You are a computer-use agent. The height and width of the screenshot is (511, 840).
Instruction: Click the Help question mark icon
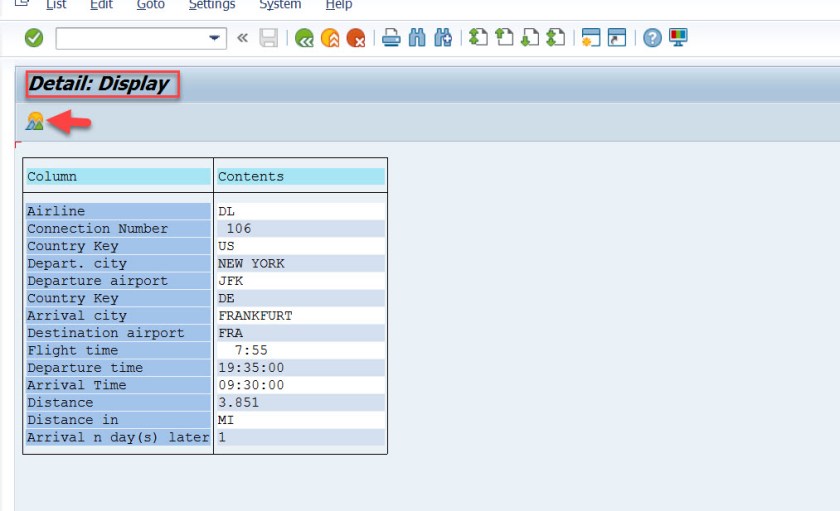click(x=652, y=38)
